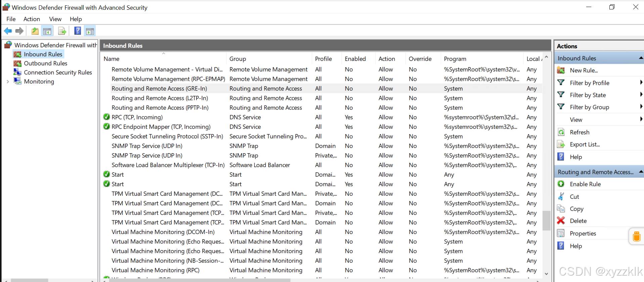Click the Properties icon in Actions pane
Image resolution: width=644 pixels, height=282 pixels.
(x=561, y=233)
